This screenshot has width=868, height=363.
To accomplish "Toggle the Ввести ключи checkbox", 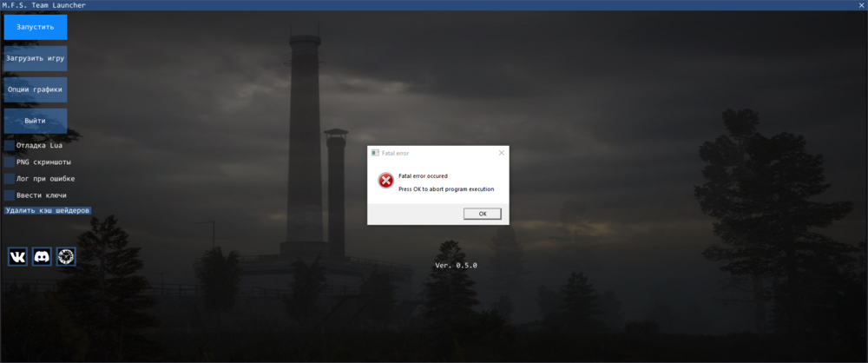I will coord(10,195).
